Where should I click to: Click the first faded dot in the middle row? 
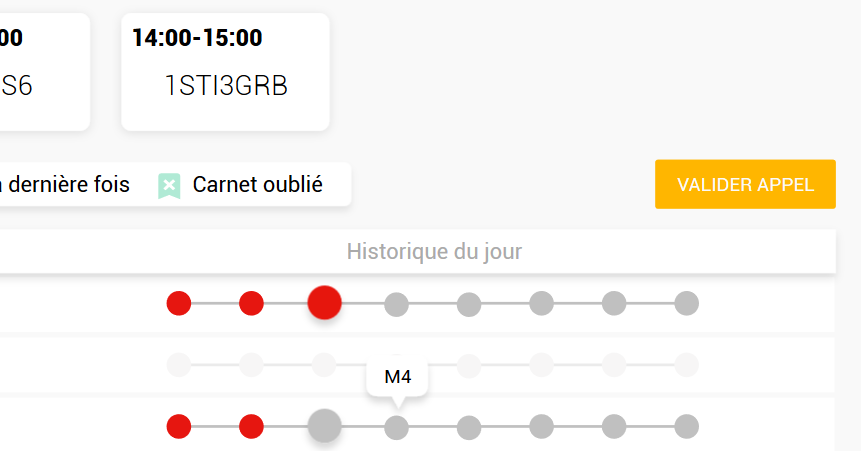[179, 365]
